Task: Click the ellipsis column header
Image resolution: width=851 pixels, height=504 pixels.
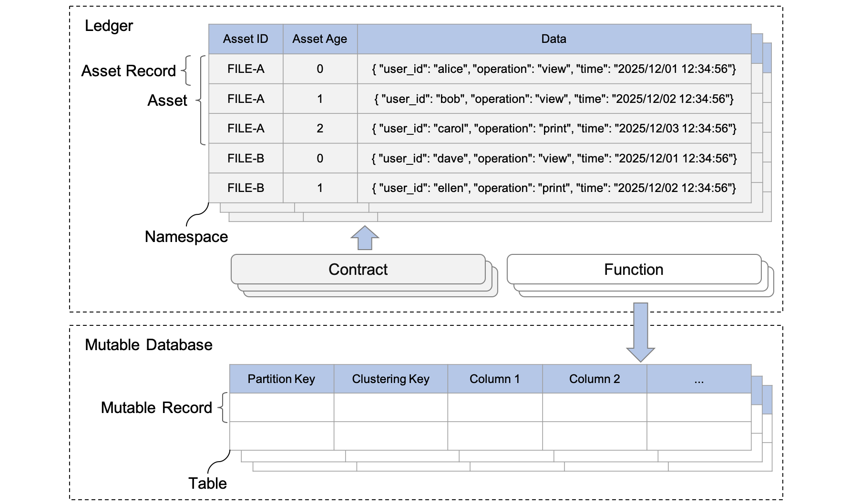Action: click(699, 379)
